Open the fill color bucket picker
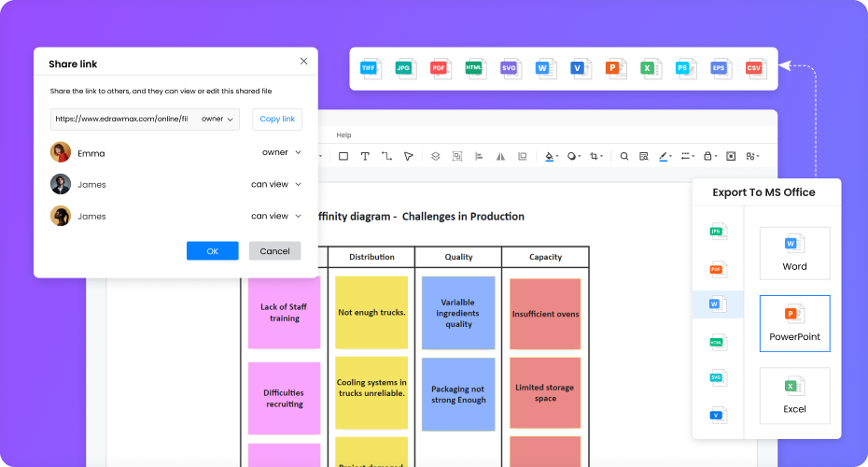The width and height of the screenshot is (868, 467). [x=550, y=156]
